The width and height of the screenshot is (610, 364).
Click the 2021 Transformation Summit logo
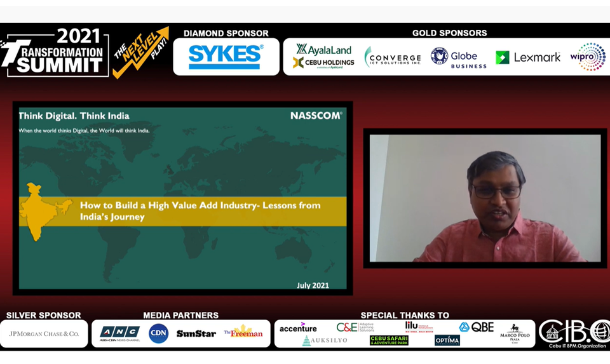click(x=54, y=53)
